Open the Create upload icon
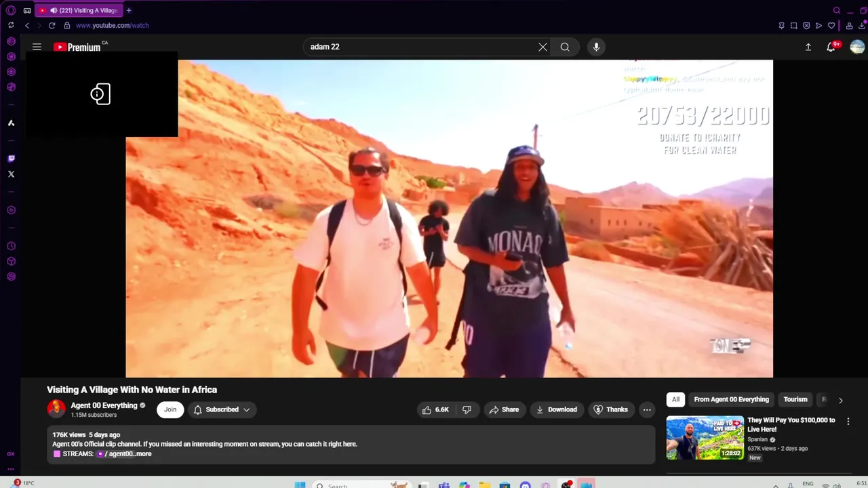Viewport: 868px width, 488px height. click(808, 47)
